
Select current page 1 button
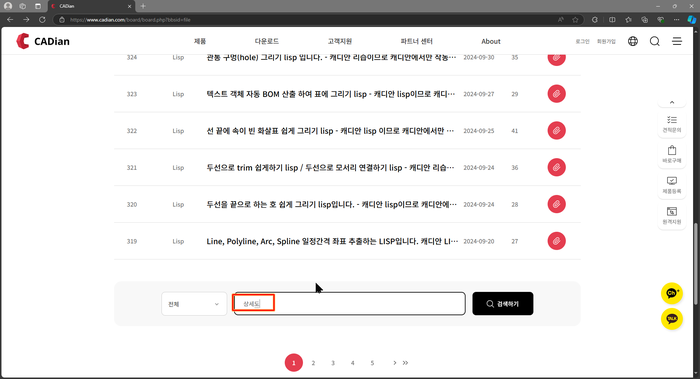coord(294,363)
